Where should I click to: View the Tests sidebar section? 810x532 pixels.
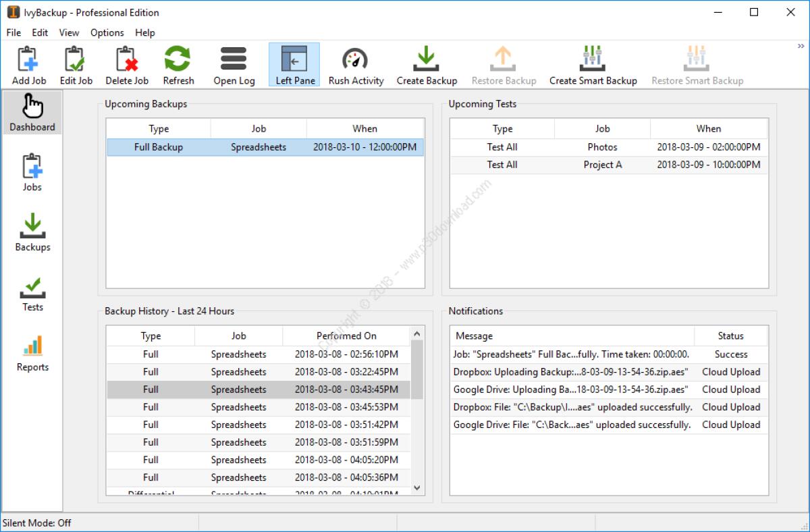tap(32, 292)
